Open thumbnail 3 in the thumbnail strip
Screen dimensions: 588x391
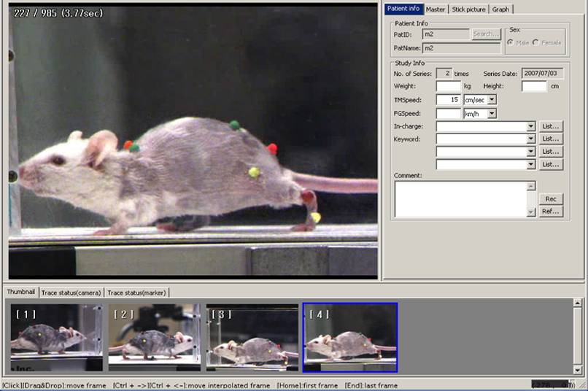pos(252,338)
